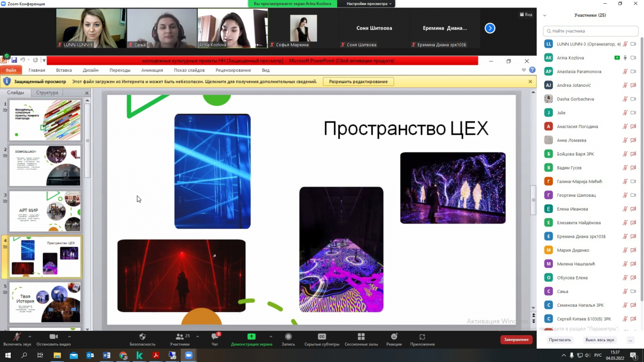
Task: Open the closed captions CC icon
Action: [x=322, y=336]
